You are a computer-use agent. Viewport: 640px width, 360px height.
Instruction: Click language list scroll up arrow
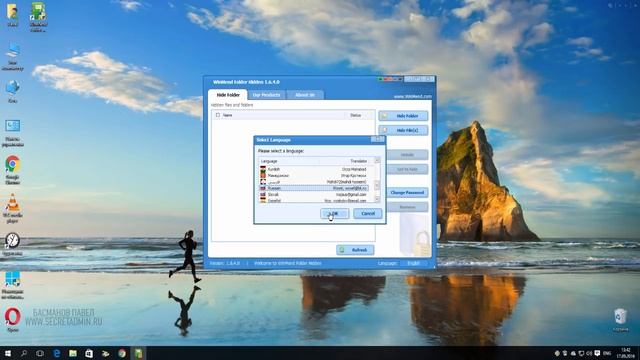click(377, 161)
